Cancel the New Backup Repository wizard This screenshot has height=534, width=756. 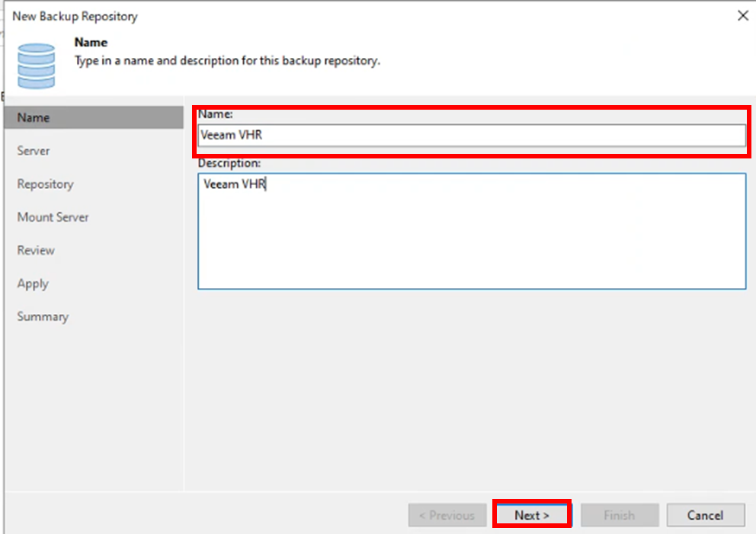[706, 515]
